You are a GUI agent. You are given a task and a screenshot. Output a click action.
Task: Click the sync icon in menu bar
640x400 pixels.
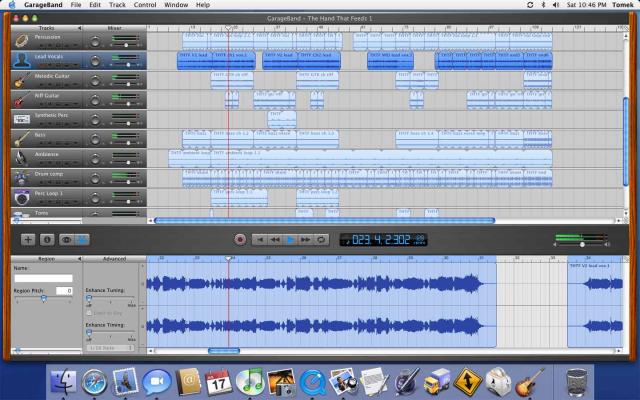tap(530, 5)
